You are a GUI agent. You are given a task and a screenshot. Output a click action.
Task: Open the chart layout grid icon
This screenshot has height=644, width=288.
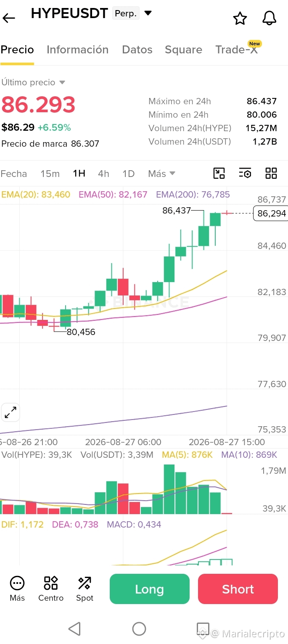coord(271,173)
